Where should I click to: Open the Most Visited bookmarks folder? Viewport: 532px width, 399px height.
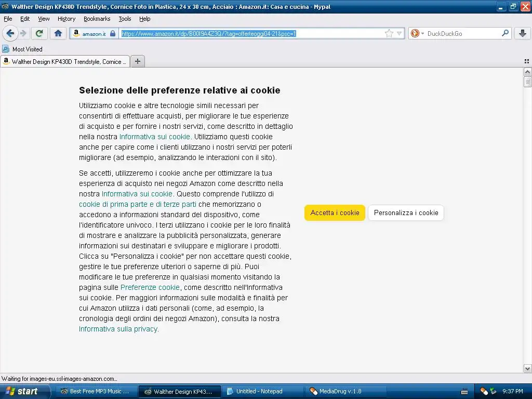pyautogui.click(x=22, y=49)
